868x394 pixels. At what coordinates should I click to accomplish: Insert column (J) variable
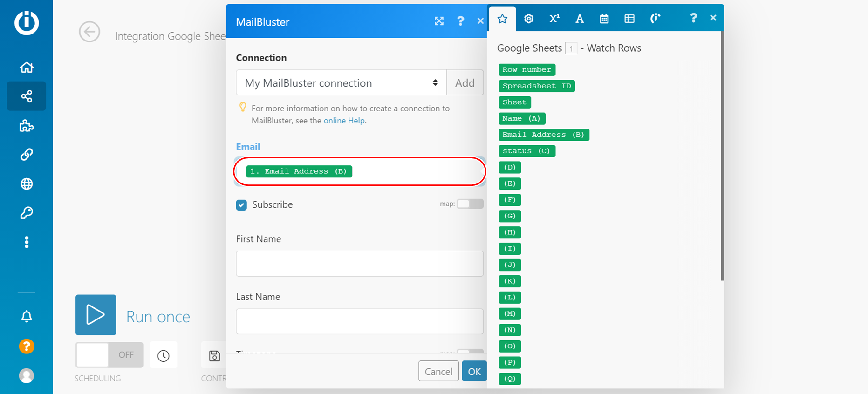pos(510,265)
